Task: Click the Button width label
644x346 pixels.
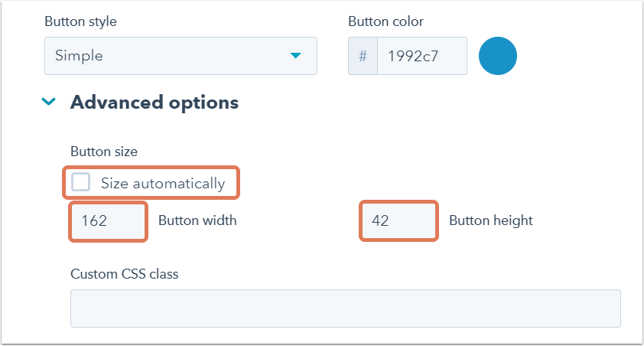Action: point(197,220)
